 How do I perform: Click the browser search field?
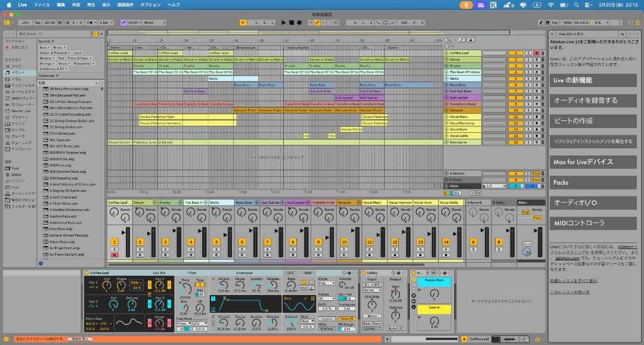[55, 33]
